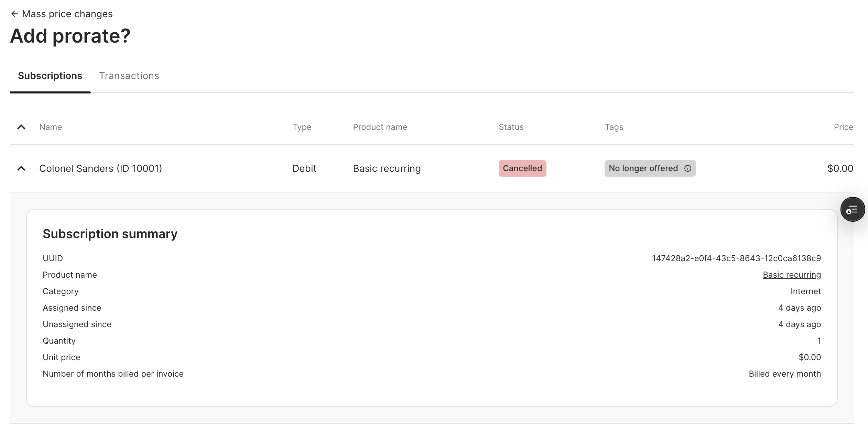Screen dimensions: 868x433
Task: Click the Subscription summary heading
Action: coord(110,234)
